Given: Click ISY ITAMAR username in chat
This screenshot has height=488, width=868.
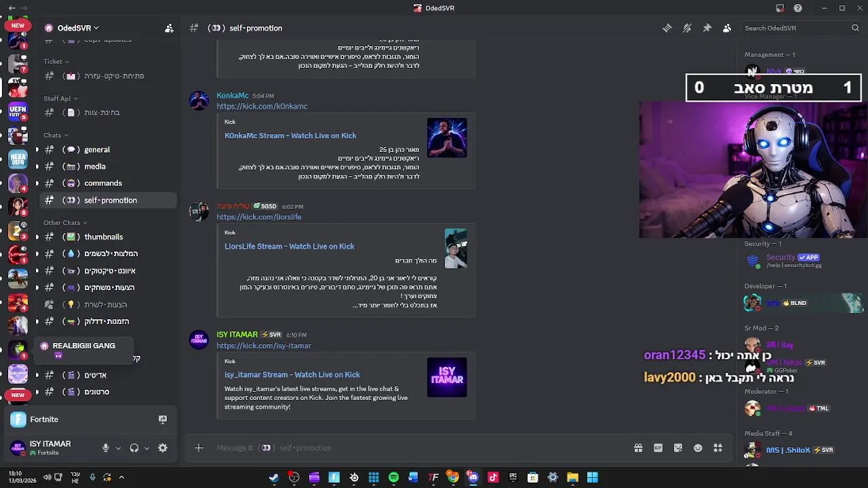Looking at the screenshot, I should point(237,335).
